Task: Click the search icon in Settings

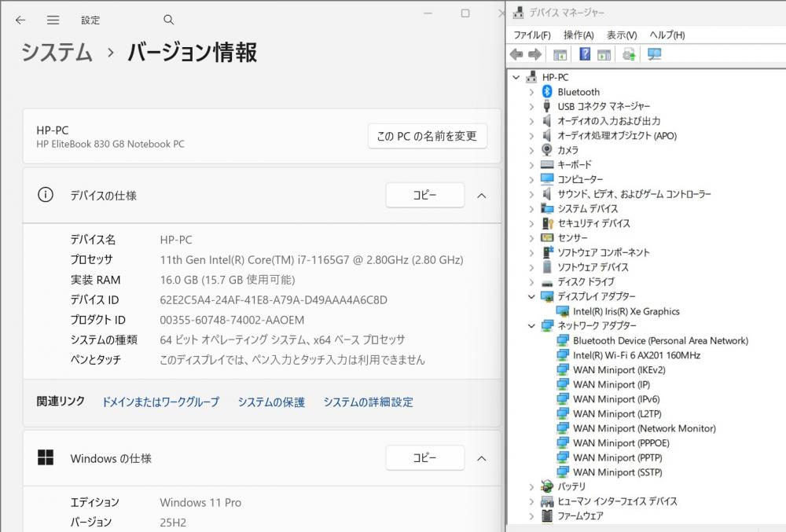Action: click(168, 20)
